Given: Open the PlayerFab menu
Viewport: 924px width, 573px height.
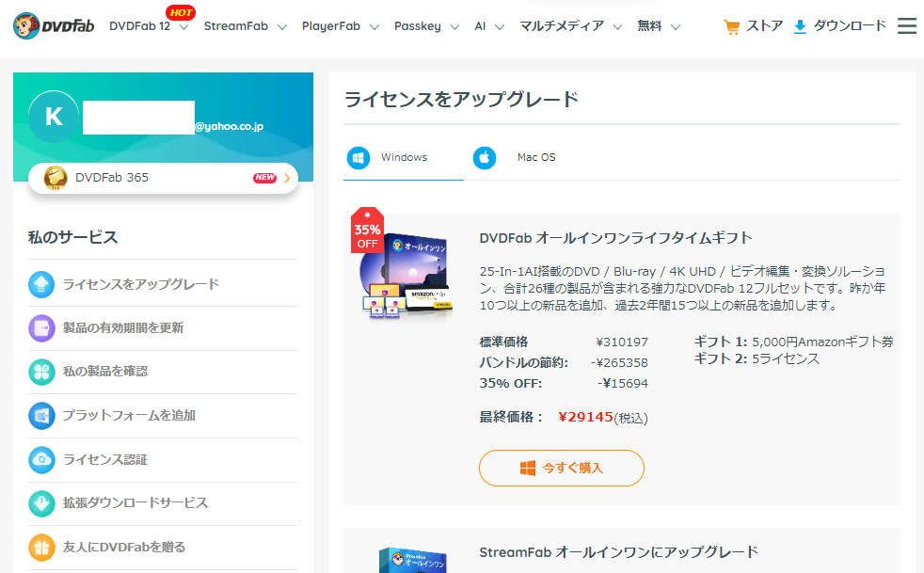Looking at the screenshot, I should pyautogui.click(x=330, y=26).
